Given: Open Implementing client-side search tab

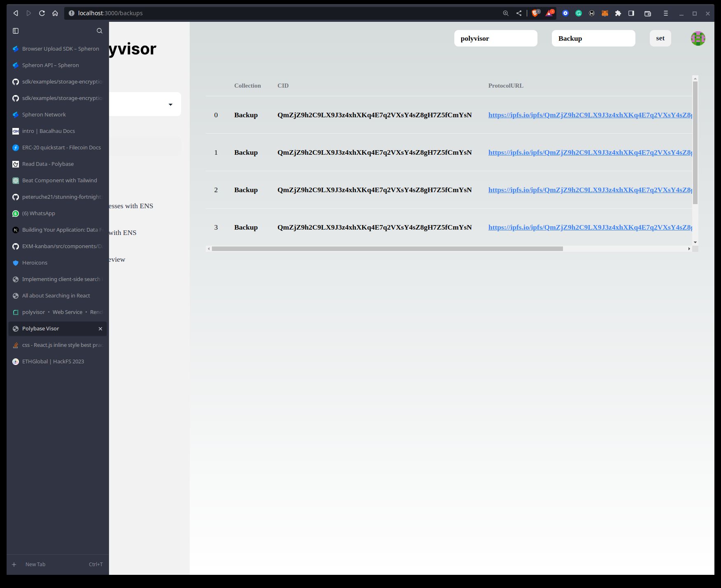Looking at the screenshot, I should click(58, 279).
